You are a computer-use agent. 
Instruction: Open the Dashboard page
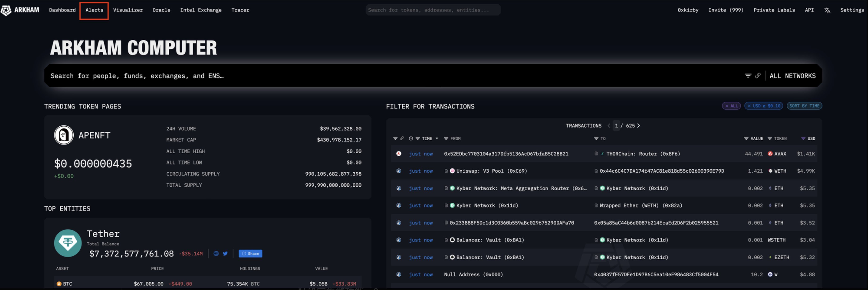pos(62,10)
